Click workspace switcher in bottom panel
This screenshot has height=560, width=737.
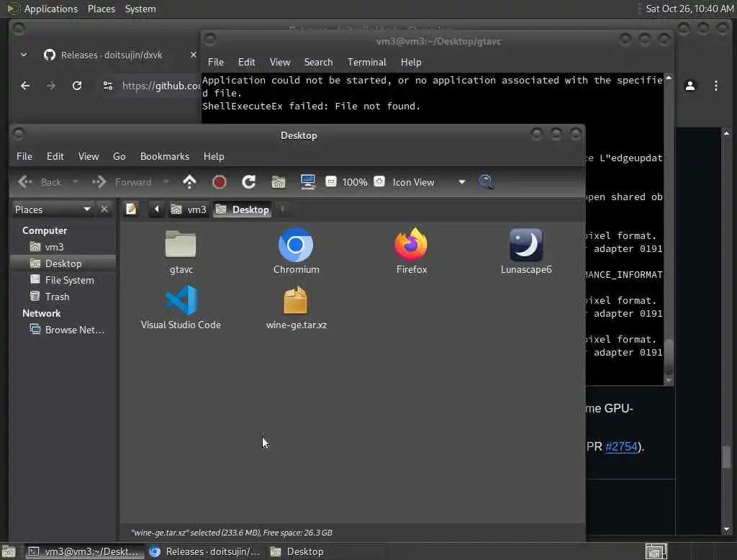coord(656,551)
